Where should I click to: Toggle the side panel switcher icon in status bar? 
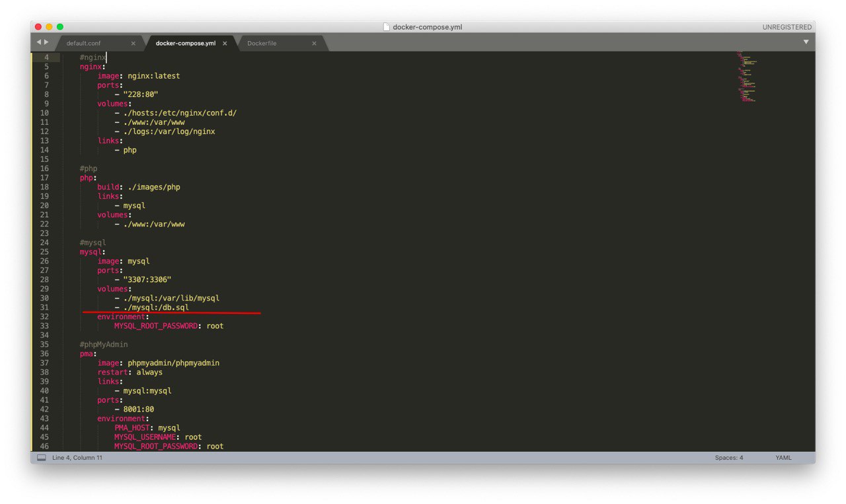pos(42,458)
